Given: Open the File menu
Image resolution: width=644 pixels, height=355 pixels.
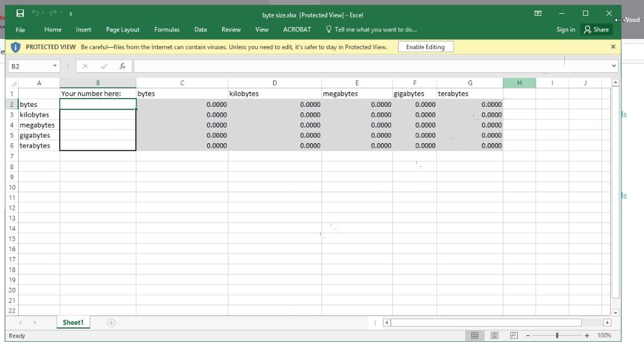Looking at the screenshot, I should [20, 30].
